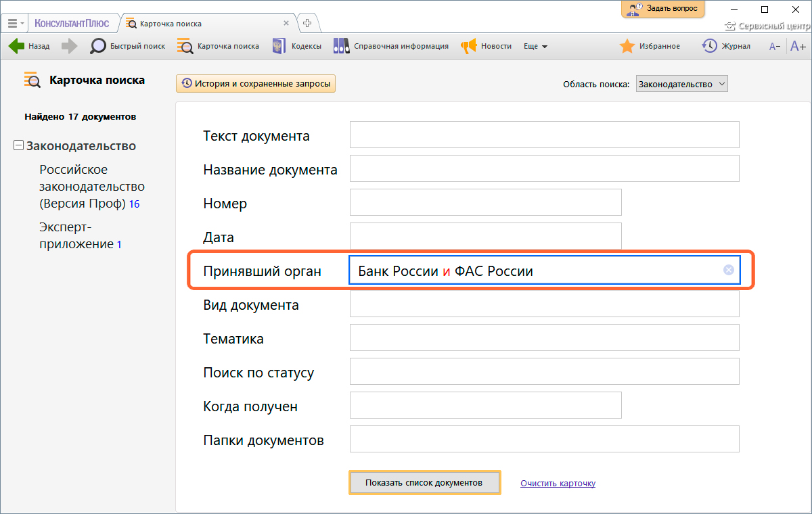The image size is (812, 514).
Task: Click the Текст документа field
Action: coord(544,135)
